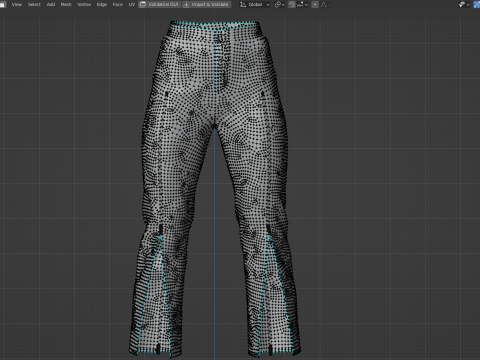Toggle the snapping magnet icon

pos(292,4)
